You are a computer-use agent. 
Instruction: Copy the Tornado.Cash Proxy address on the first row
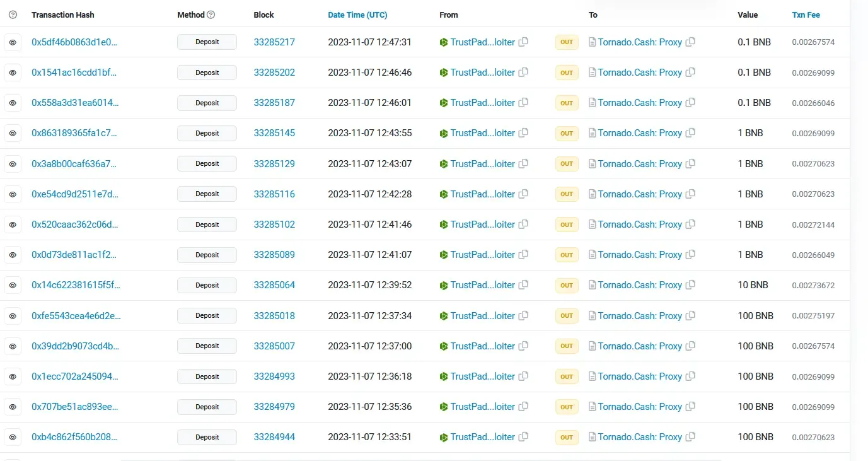pyautogui.click(x=690, y=42)
